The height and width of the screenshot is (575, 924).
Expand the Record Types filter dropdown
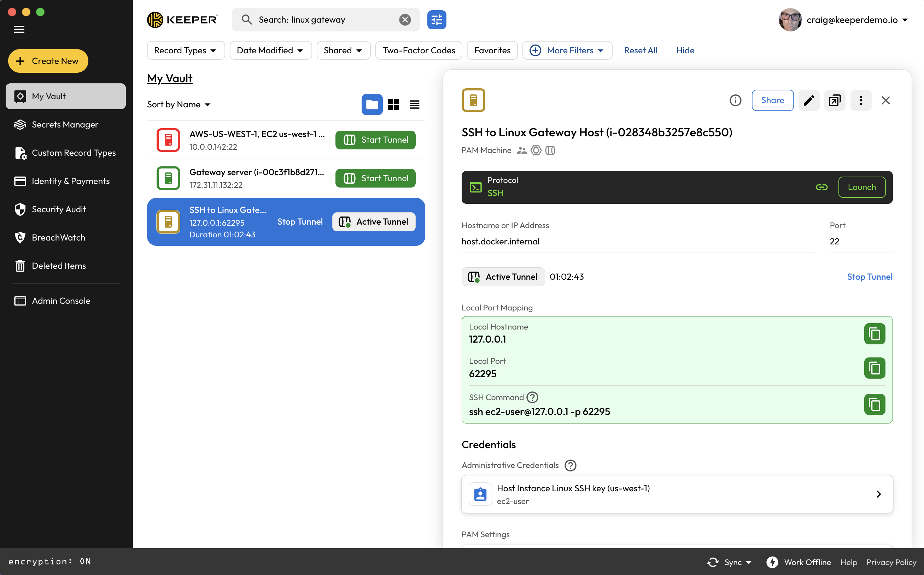pos(185,51)
